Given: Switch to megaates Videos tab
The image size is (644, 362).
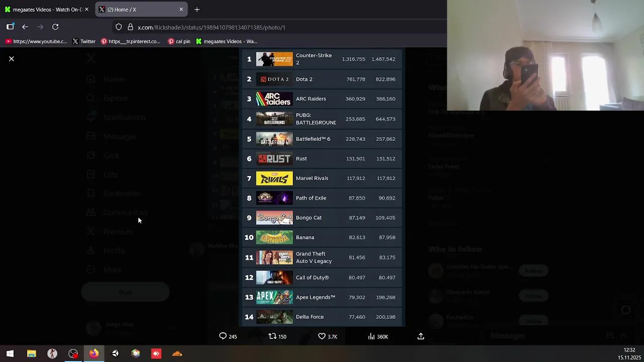Looking at the screenshot, I should pos(46,10).
